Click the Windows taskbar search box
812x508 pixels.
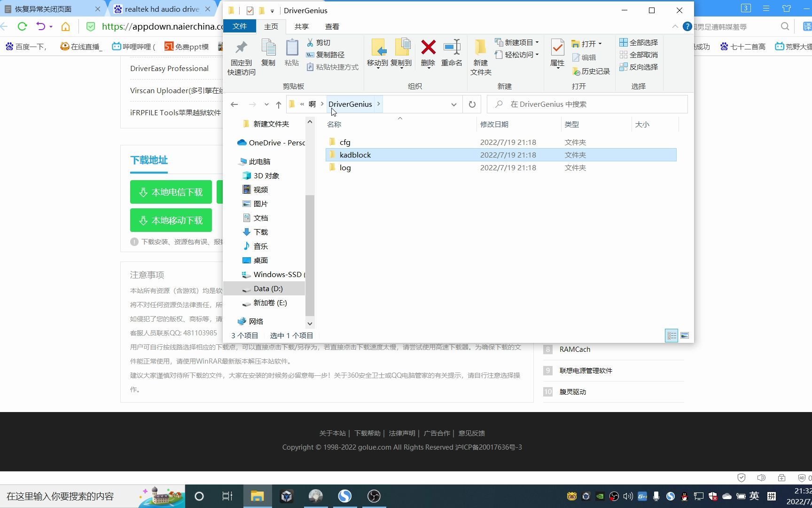[x=93, y=496]
